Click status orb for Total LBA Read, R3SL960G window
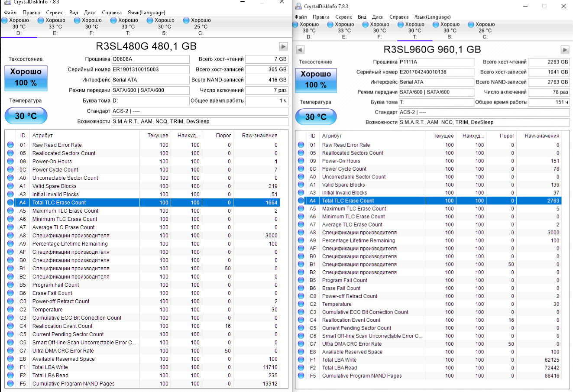This screenshot has height=392, width=573. (301, 368)
